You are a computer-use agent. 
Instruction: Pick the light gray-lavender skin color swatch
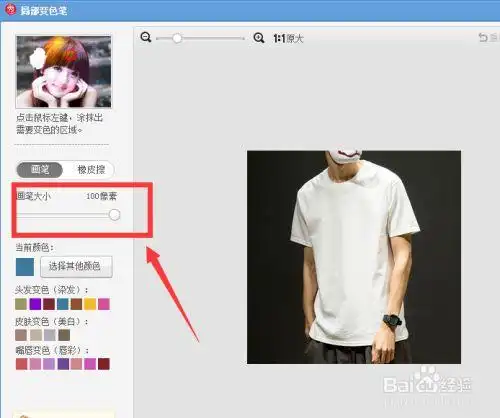tap(50, 335)
